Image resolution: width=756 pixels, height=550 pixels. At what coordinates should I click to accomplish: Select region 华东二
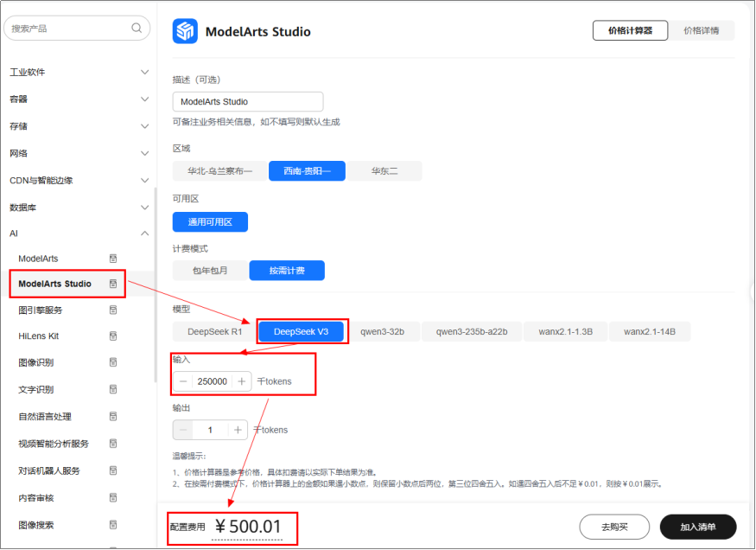tap(384, 170)
